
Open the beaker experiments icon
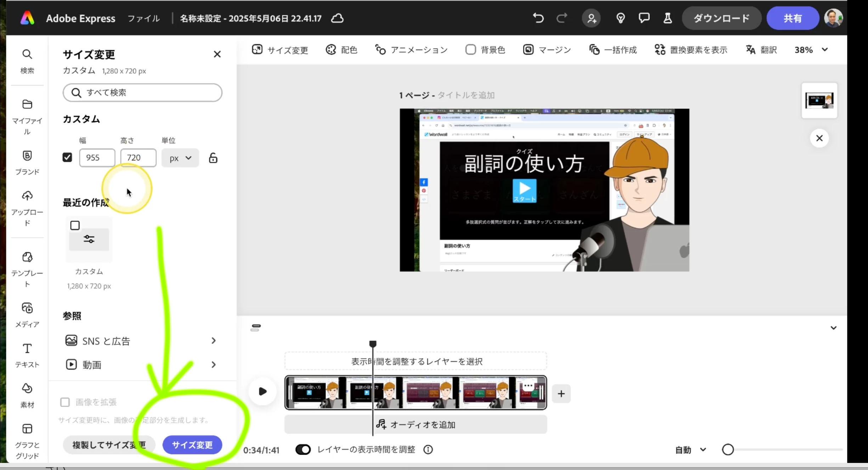click(667, 18)
